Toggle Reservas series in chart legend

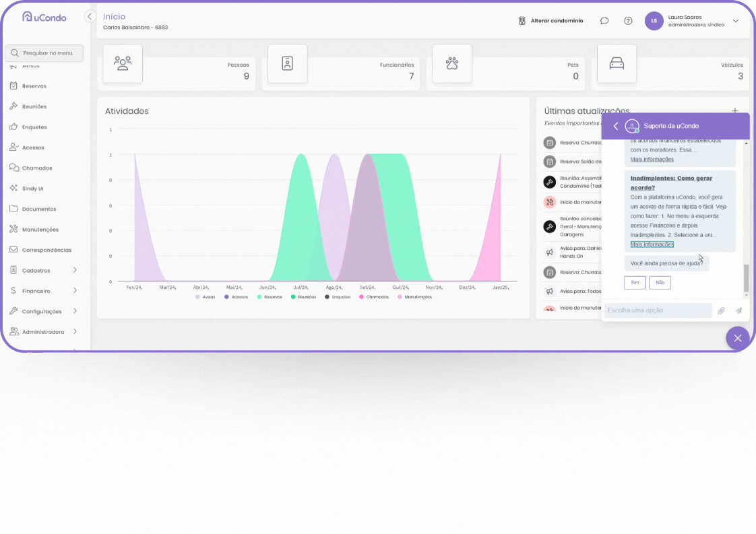(x=270, y=297)
